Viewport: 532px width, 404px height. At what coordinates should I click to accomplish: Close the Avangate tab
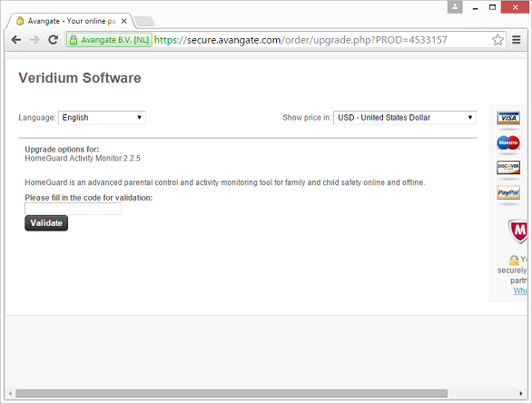[124, 21]
